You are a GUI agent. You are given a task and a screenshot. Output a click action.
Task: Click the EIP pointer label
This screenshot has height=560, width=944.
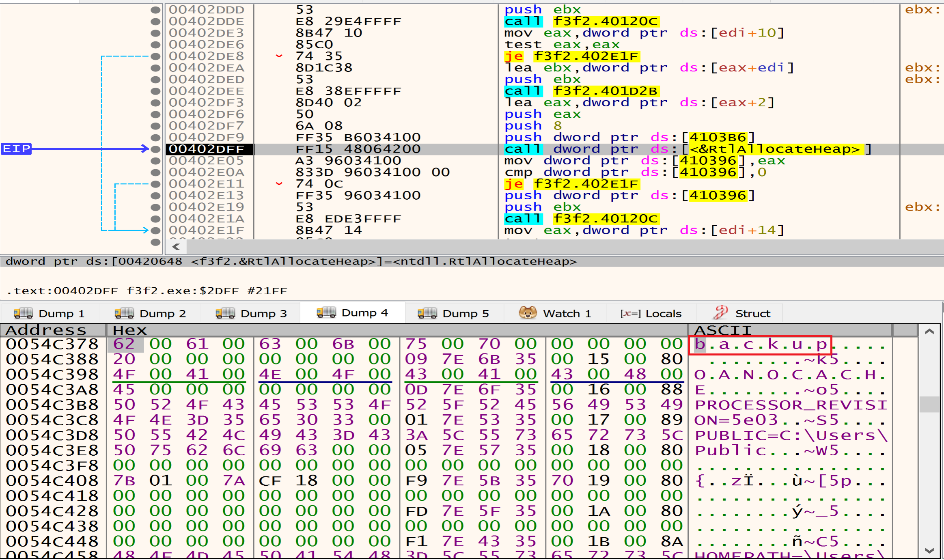coord(16,149)
